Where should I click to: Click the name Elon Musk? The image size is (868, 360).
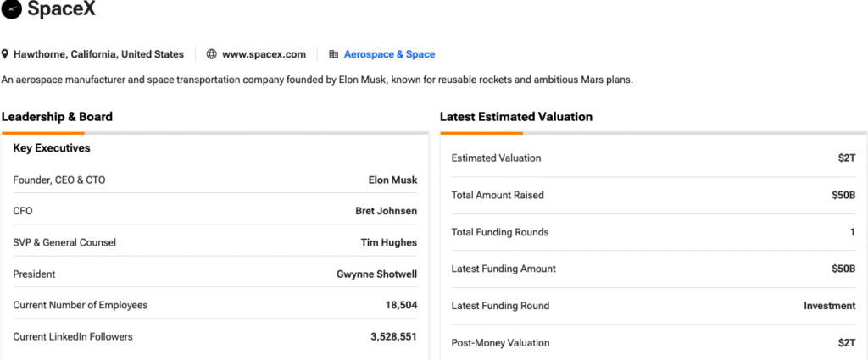tap(392, 180)
